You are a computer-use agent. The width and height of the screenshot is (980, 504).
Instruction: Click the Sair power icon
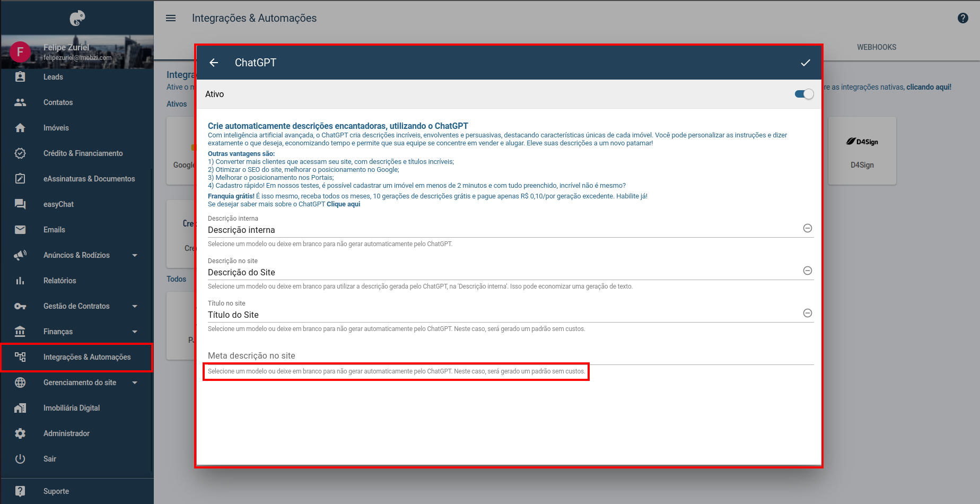(x=20, y=459)
